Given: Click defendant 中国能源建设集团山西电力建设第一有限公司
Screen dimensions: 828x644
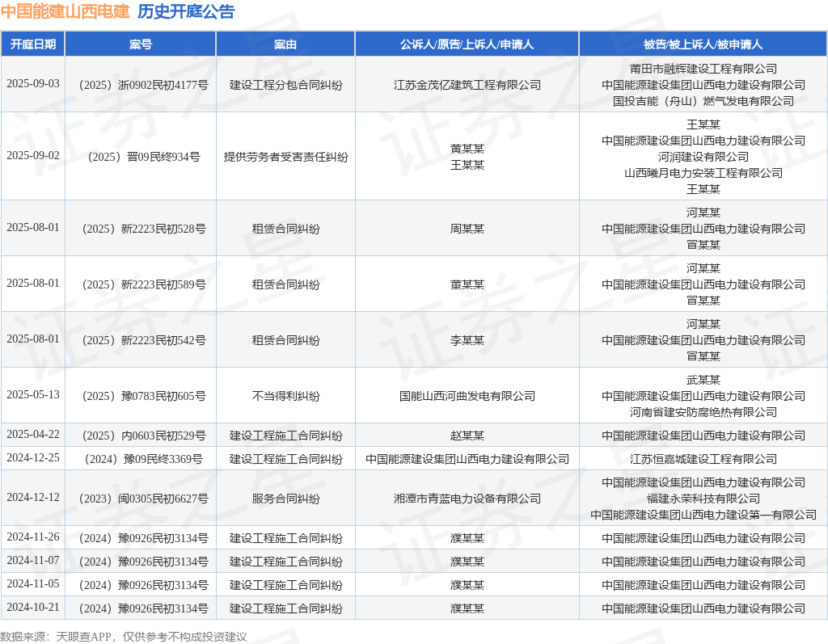Looking at the screenshot, I should [703, 515].
